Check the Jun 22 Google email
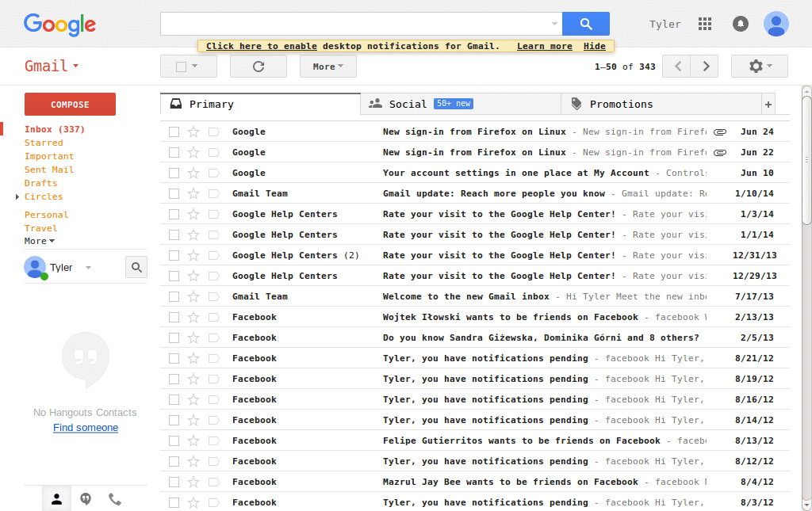Screen dimensions: 812x511 click(174, 153)
